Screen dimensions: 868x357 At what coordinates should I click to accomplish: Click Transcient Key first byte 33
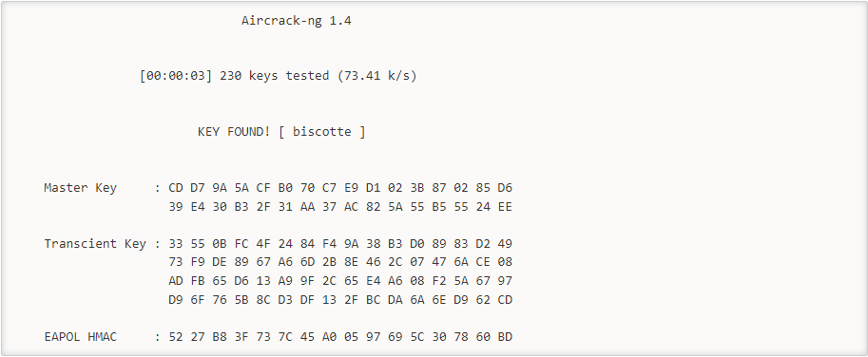pos(176,244)
